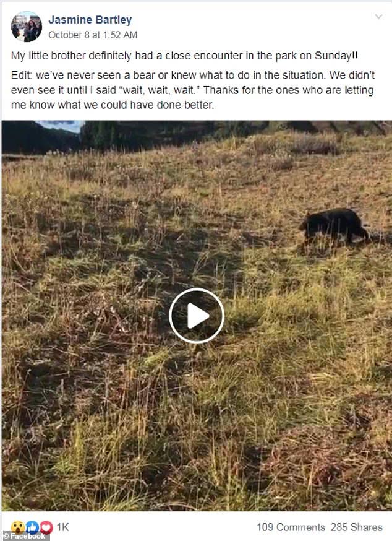Open the Jasmine Bartley profile name link
Image resolution: width=392 pixels, height=541 pixels.
90,20
